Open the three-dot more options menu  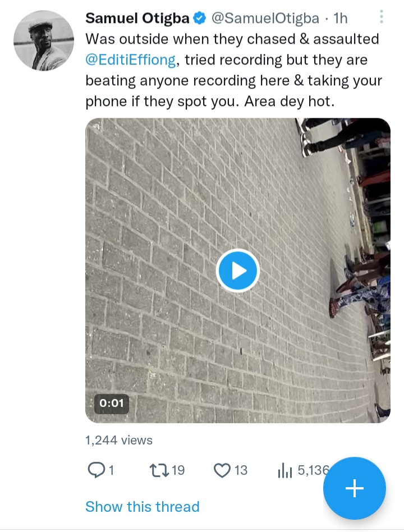pos(382,17)
